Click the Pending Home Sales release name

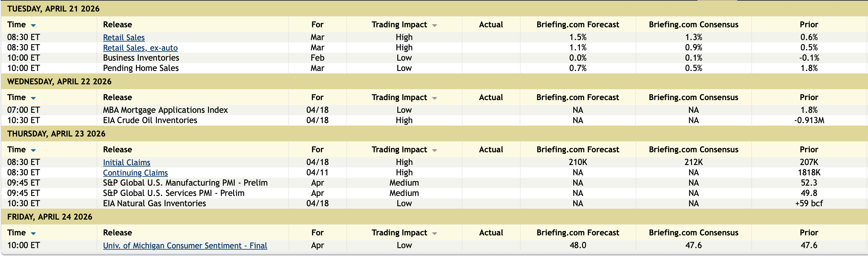pos(141,68)
